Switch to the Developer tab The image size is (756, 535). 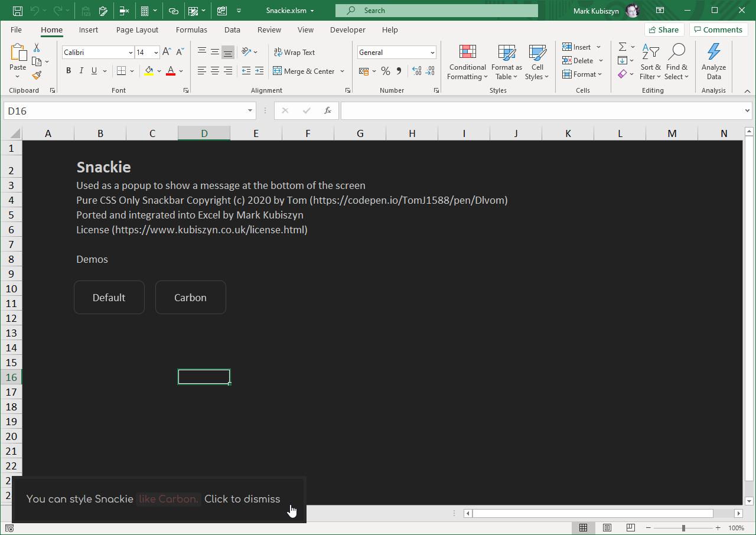pyautogui.click(x=348, y=30)
